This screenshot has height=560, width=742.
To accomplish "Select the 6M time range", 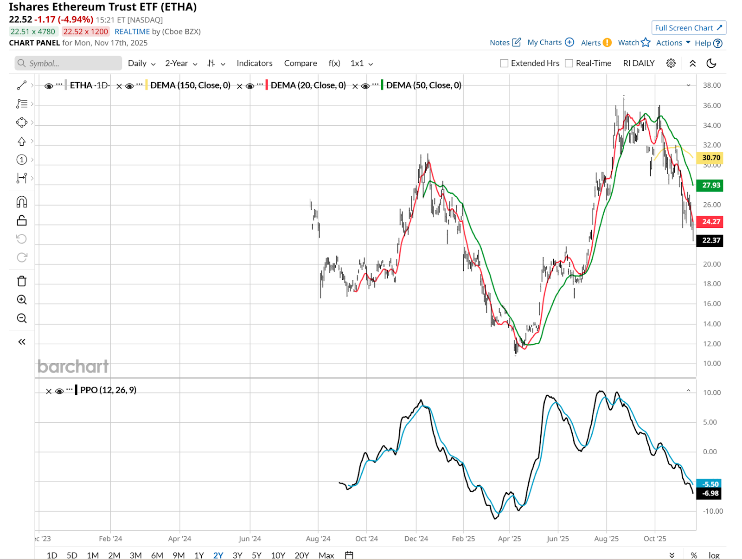I will (157, 555).
